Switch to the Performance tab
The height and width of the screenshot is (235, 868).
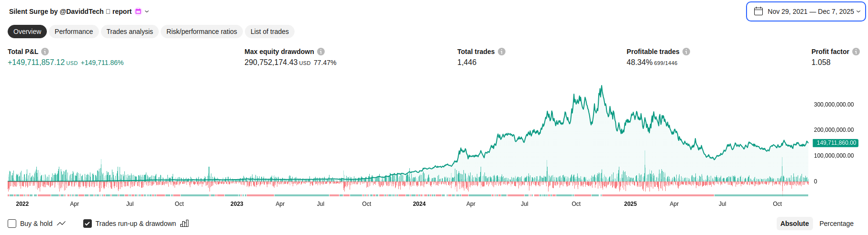point(74,32)
